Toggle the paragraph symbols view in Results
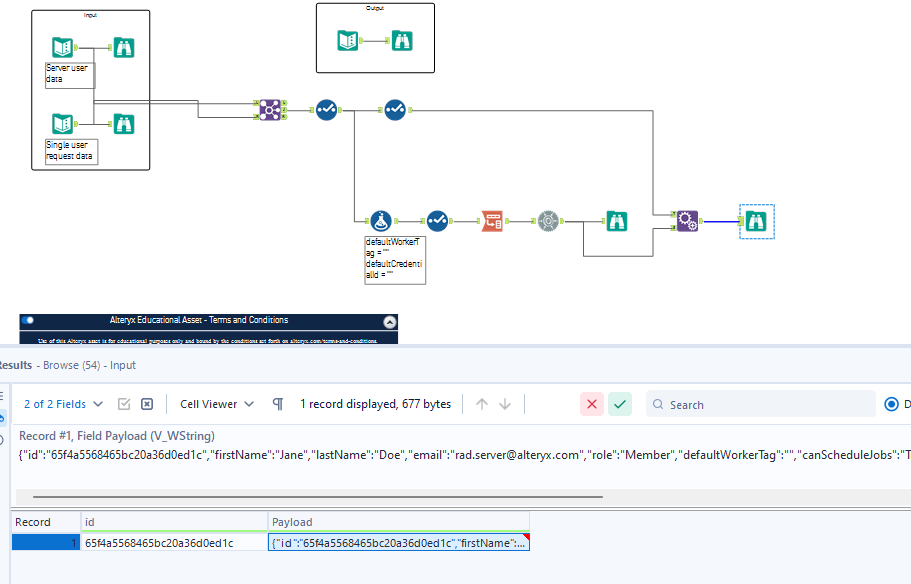The image size is (911, 584). (x=277, y=403)
